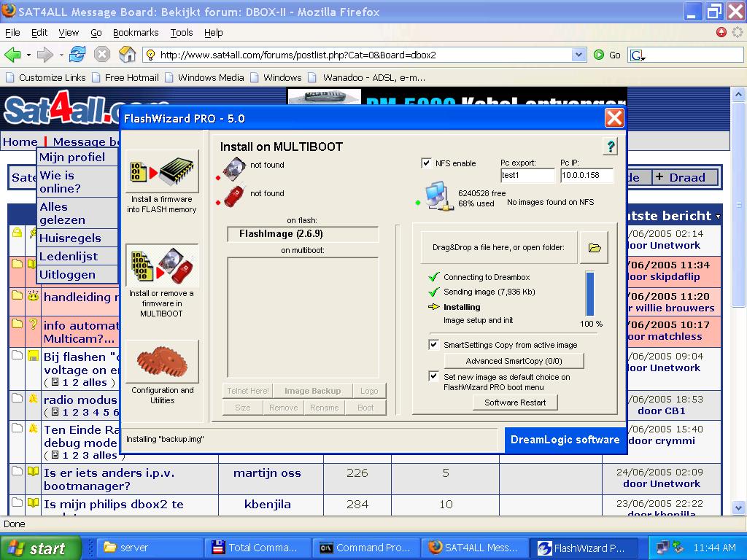Click the red popup-blocked icon in Firefox menu bar
Image resolution: width=747 pixels, height=560 pixels.
(x=721, y=32)
